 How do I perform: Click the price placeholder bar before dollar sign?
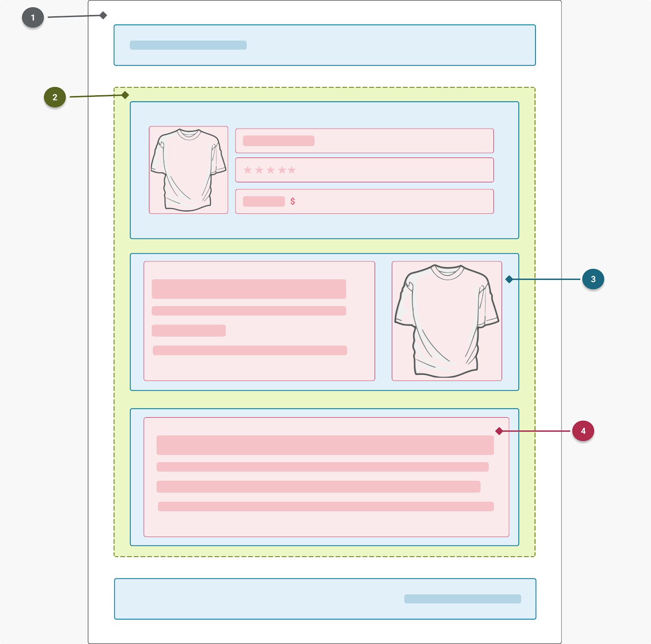(x=264, y=202)
